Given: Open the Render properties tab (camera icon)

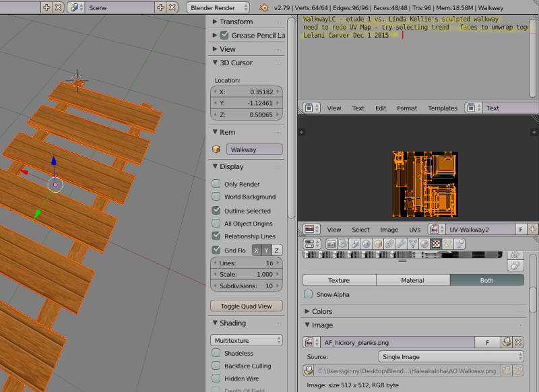Looking at the screenshot, I should [331, 244].
